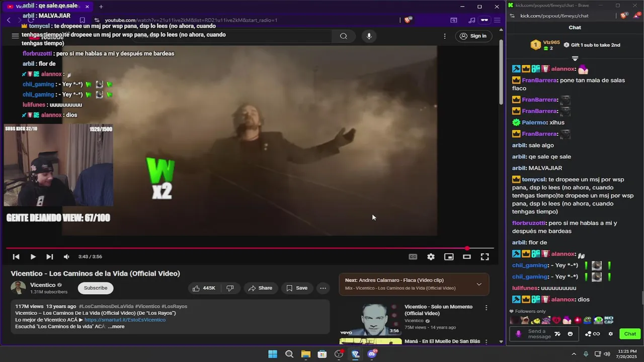Toggle closed captions CC button
This screenshot has width=644, height=362.
[x=413, y=257]
